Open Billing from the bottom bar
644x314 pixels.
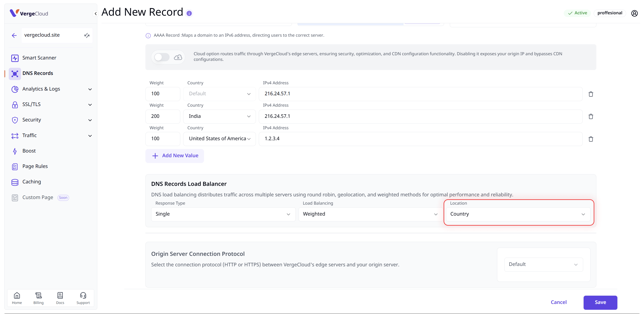pos(38,298)
